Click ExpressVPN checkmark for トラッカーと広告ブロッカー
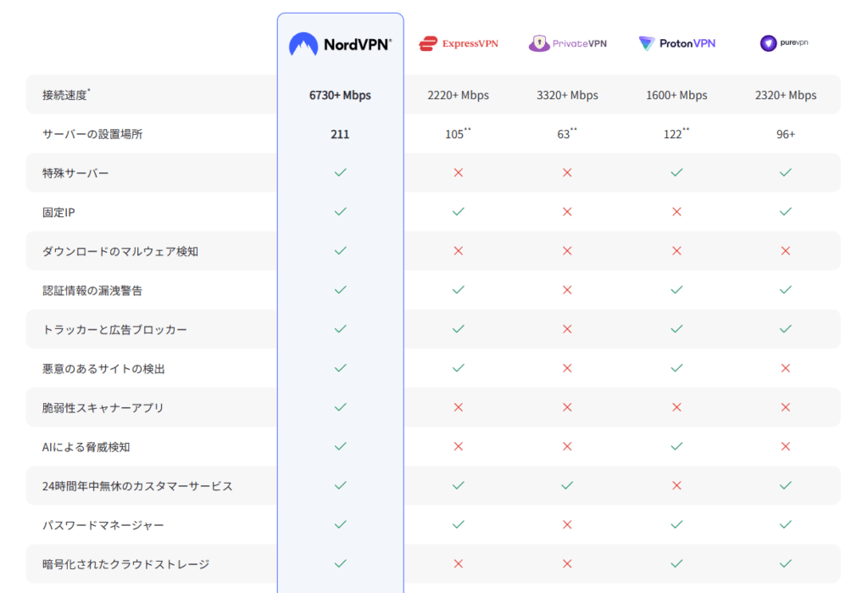868x593 pixels. pos(459,329)
